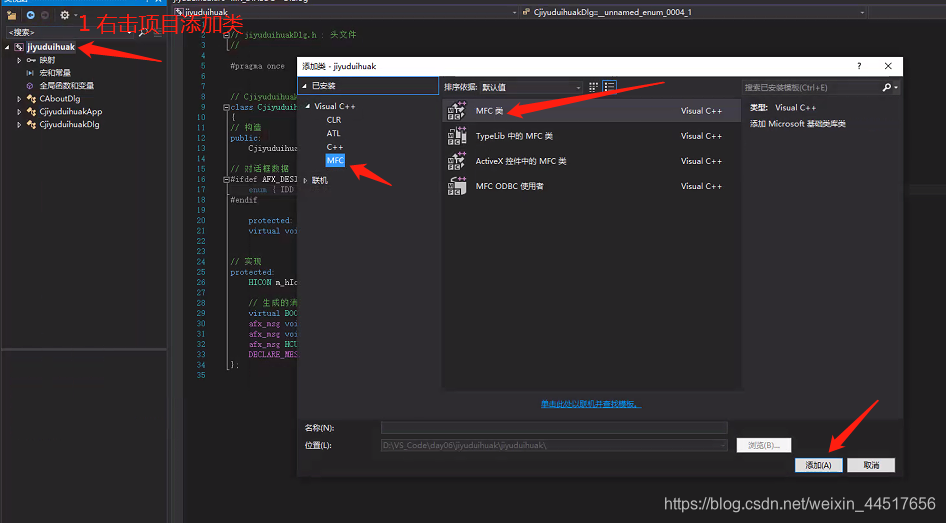Select CjiyuduihuakDlg in Class View
This screenshot has height=523, width=946.
tap(69, 125)
